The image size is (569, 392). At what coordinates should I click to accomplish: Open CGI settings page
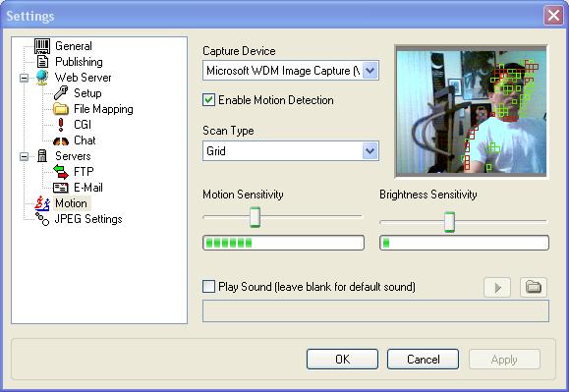click(83, 125)
